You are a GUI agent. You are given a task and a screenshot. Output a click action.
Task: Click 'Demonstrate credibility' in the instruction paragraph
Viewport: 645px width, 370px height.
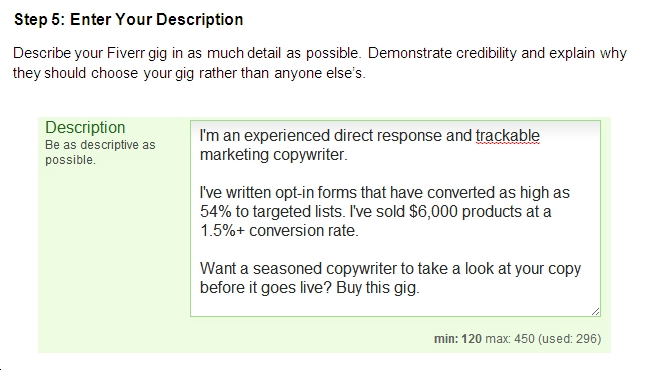pyautogui.click(x=442, y=53)
